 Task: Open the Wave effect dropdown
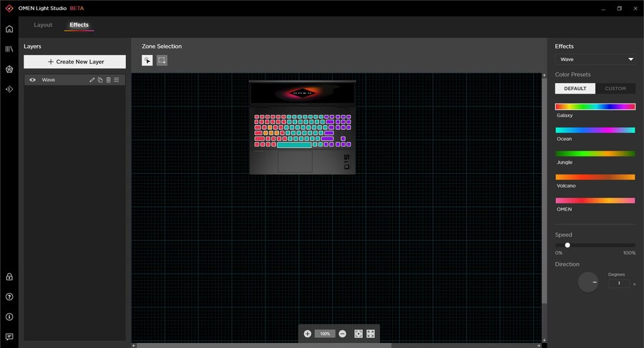pos(595,59)
